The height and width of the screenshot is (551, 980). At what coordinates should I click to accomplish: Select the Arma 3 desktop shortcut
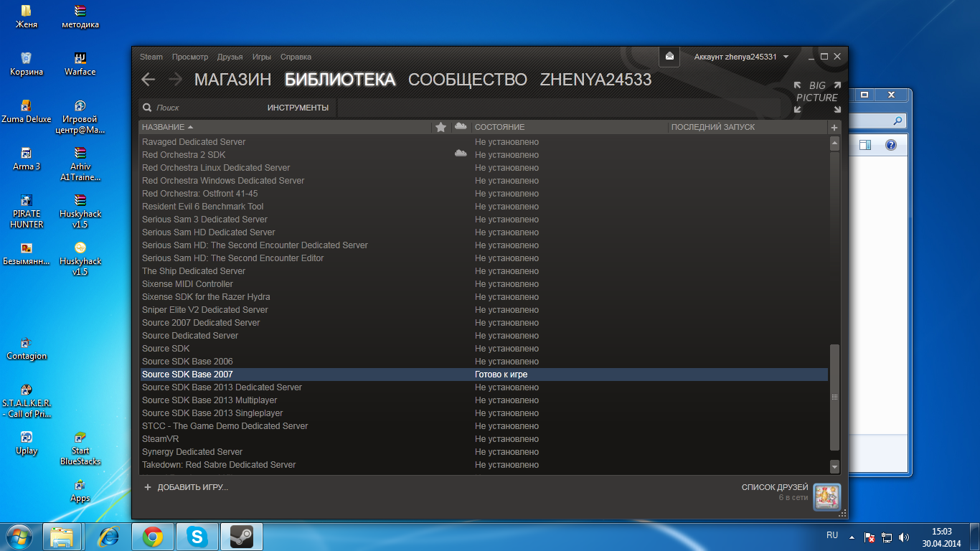click(27, 158)
